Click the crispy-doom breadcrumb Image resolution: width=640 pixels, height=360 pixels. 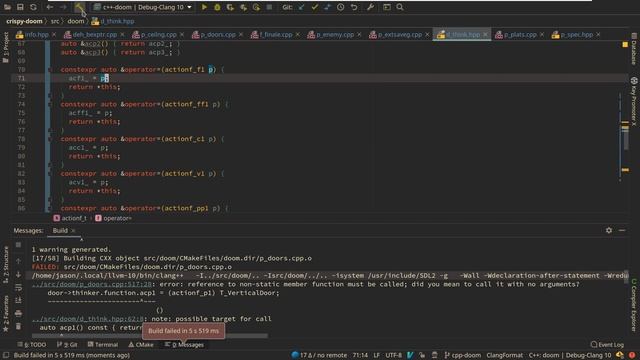(24, 21)
